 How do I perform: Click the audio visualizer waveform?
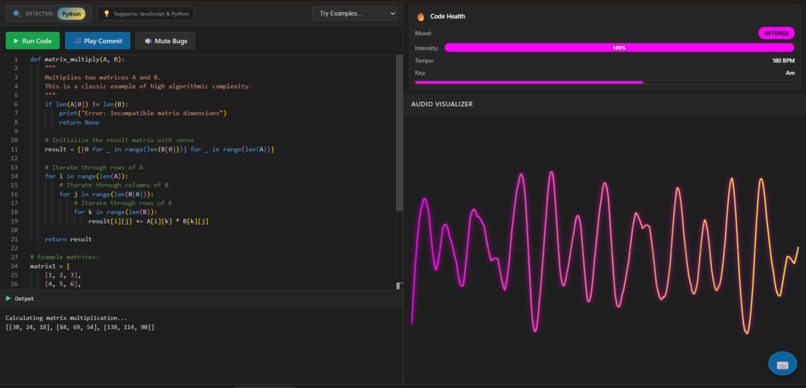coord(604,252)
